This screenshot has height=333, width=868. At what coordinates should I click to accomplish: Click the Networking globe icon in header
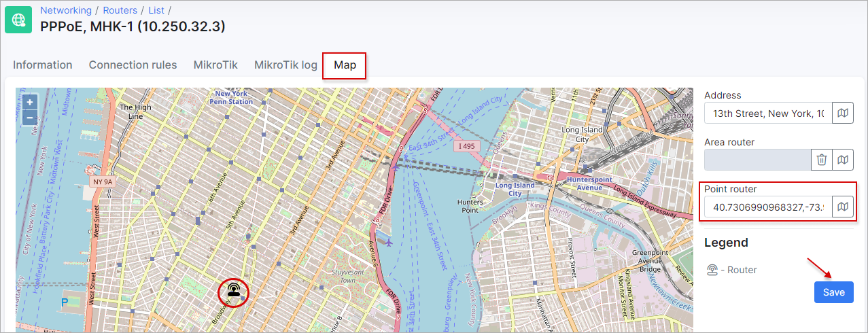pos(18,19)
